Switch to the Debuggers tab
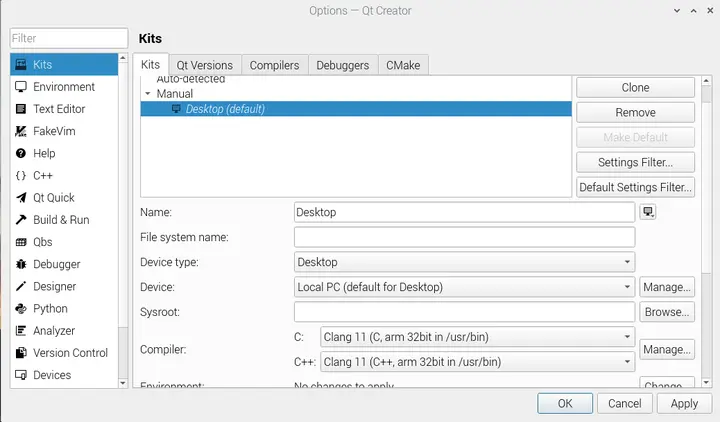This screenshot has height=422, width=720. point(342,65)
